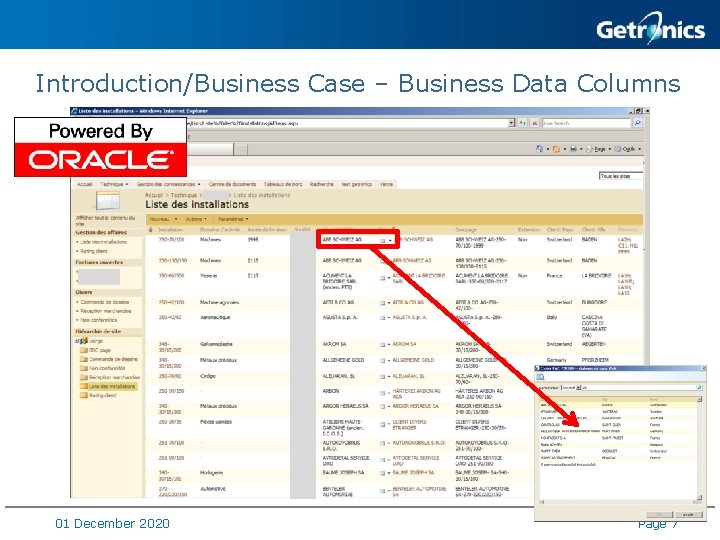Click the popup's vertical scrollbar

point(699,450)
